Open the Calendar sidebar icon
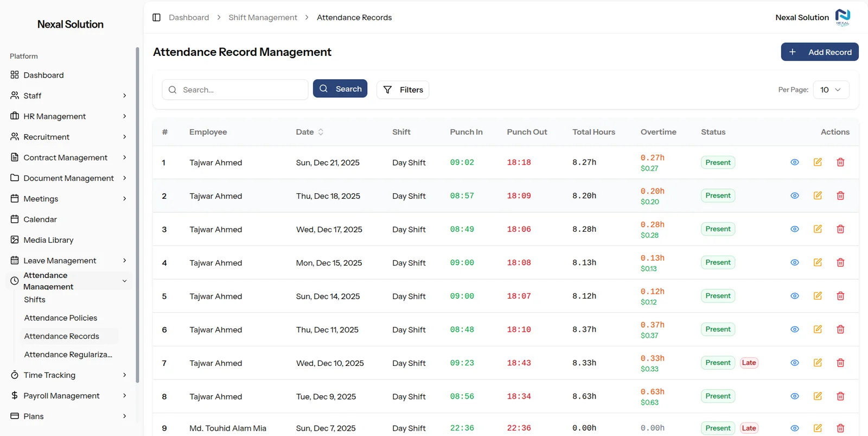868x436 pixels. pyautogui.click(x=15, y=219)
